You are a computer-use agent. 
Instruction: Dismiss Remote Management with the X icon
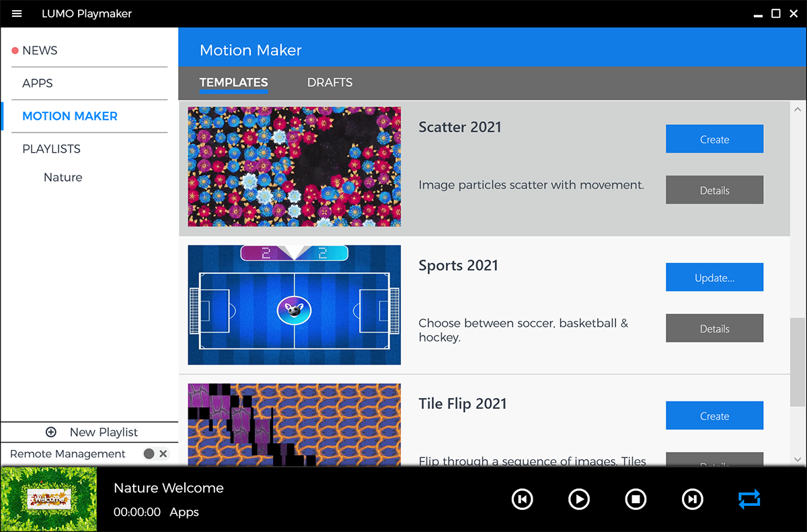click(163, 454)
